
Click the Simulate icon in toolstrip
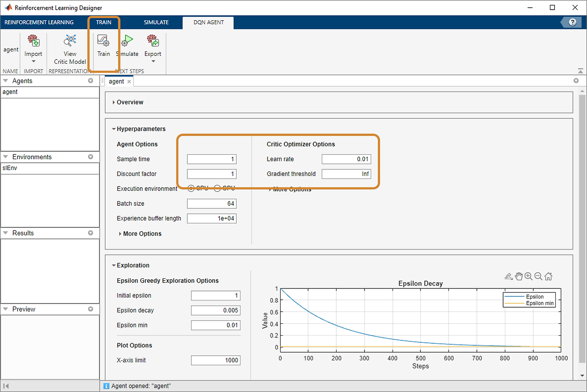pos(127,41)
